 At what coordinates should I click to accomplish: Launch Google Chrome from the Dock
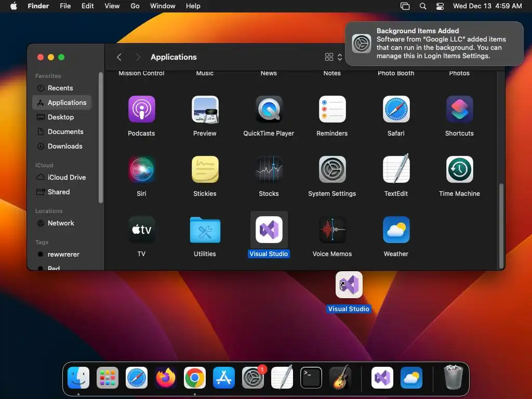point(195,378)
